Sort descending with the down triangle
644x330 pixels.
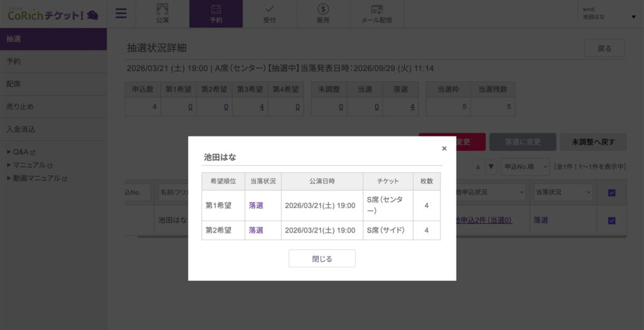(491, 167)
